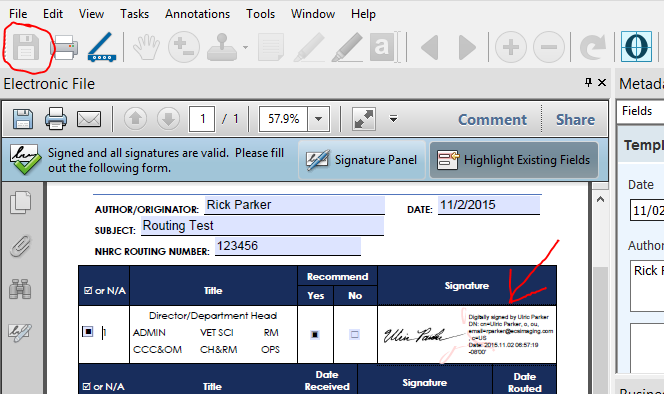Open the View menu
The width and height of the screenshot is (664, 394).
[91, 14]
